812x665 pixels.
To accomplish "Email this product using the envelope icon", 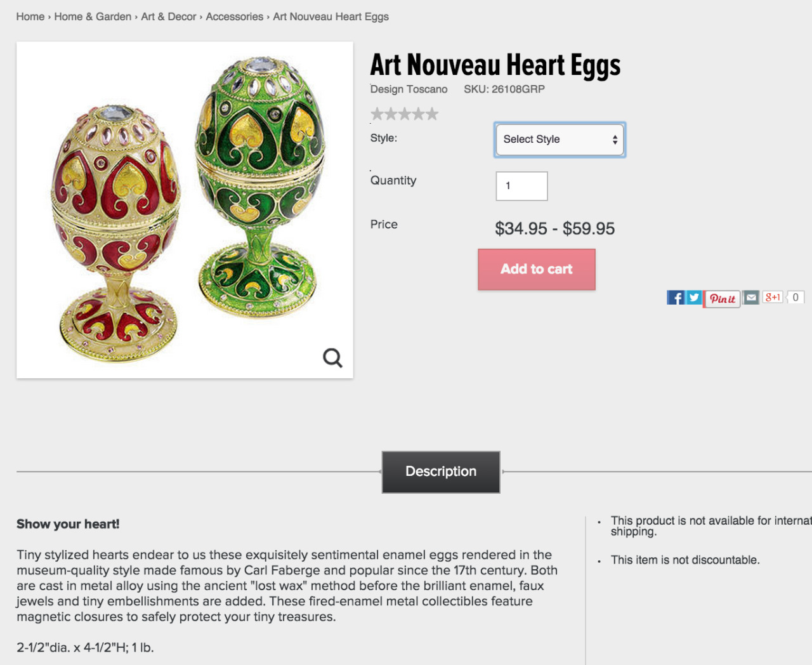I will [751, 298].
